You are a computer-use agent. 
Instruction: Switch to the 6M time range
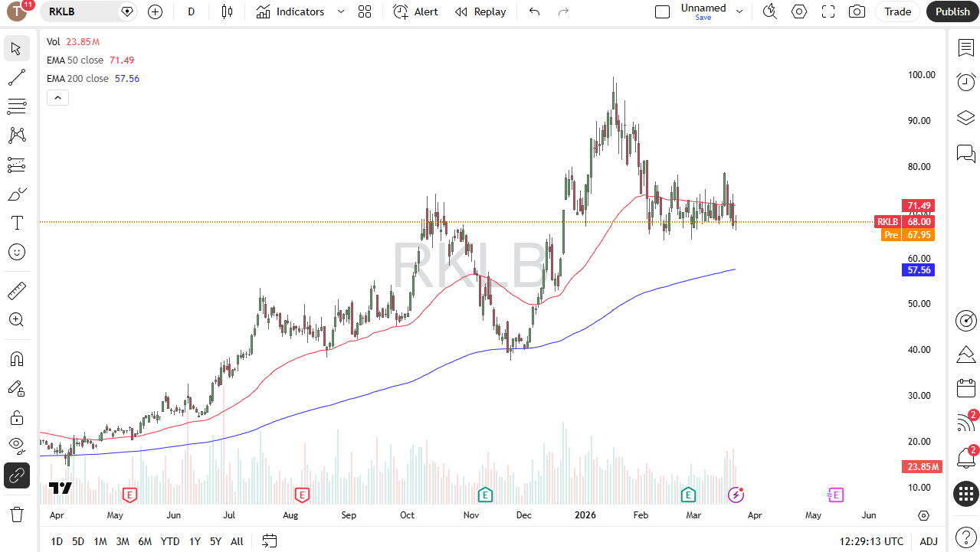[145, 541]
